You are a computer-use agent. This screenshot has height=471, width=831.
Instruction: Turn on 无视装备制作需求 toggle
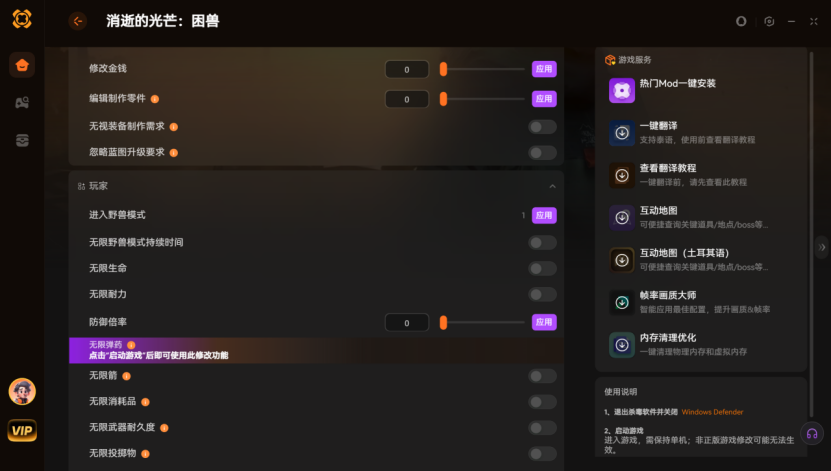pyautogui.click(x=542, y=127)
